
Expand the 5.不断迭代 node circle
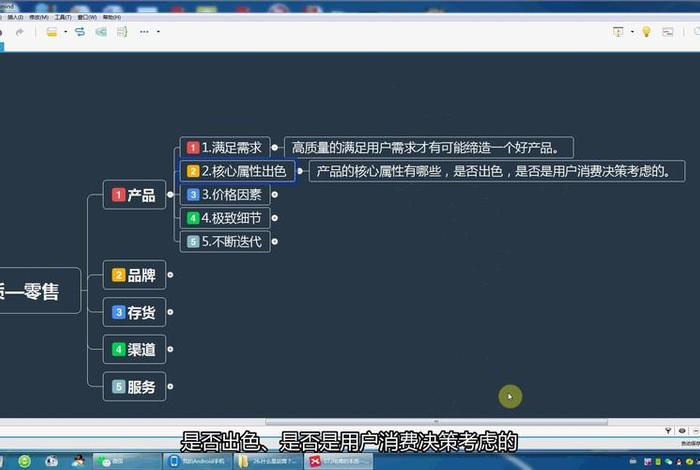[x=275, y=241]
